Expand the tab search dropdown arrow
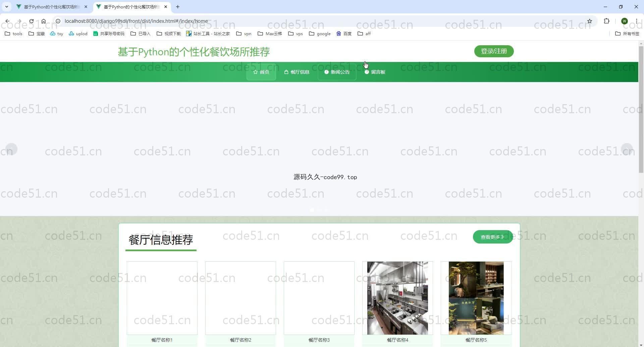Screen dimensions: 644x347 6,7
